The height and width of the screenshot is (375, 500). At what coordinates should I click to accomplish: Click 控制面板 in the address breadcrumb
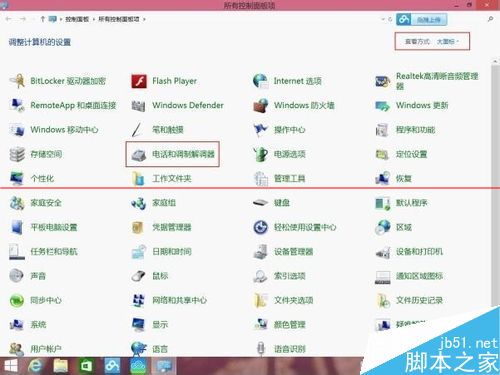[x=77, y=19]
